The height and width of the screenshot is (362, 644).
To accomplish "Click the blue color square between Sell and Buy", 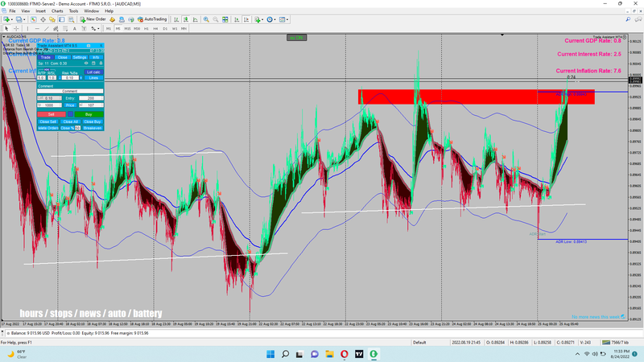I will click(70, 114).
